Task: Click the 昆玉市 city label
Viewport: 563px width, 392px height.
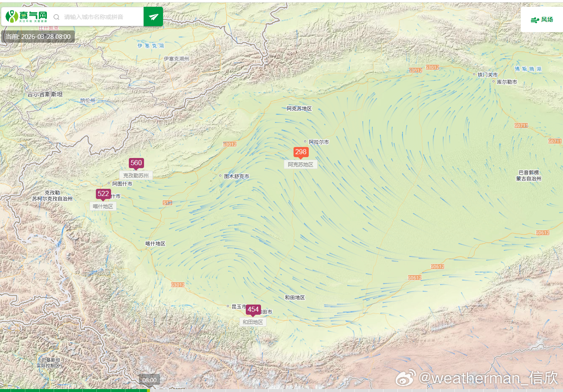Action: [x=239, y=307]
